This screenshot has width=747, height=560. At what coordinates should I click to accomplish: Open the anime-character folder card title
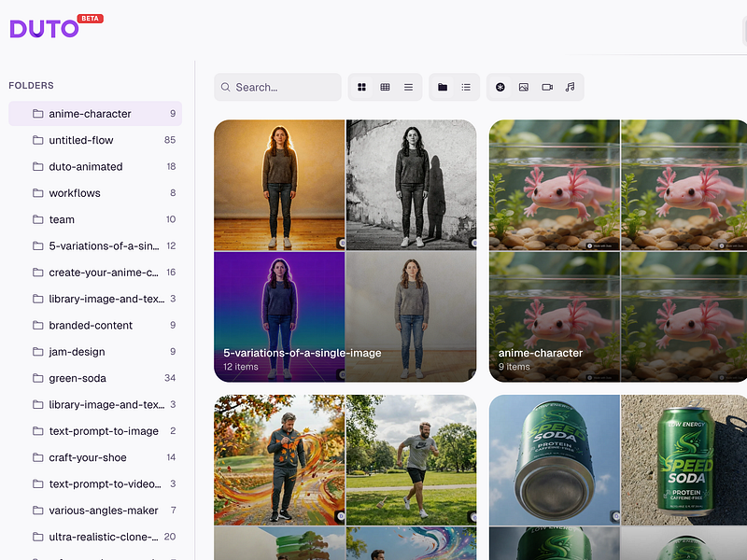(x=541, y=353)
